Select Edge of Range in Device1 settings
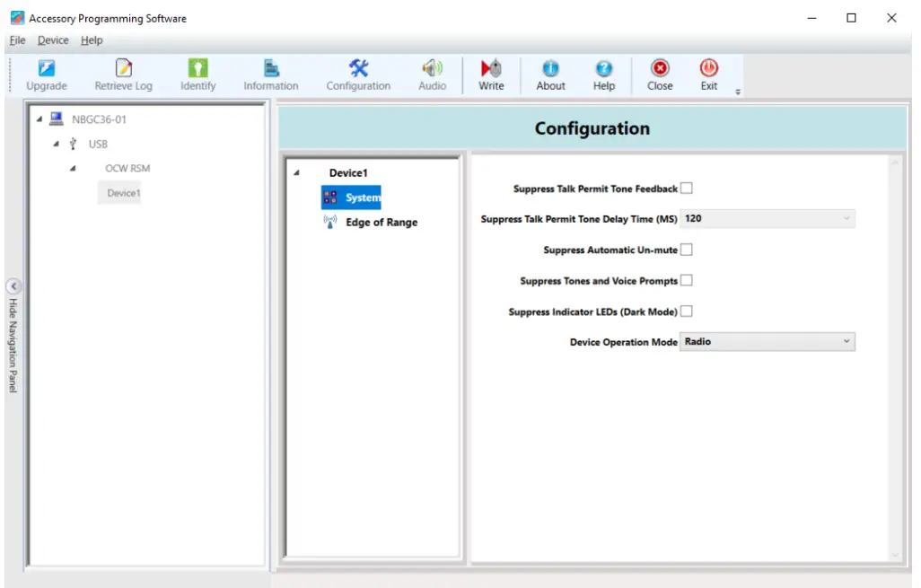The image size is (921, 588). (382, 222)
